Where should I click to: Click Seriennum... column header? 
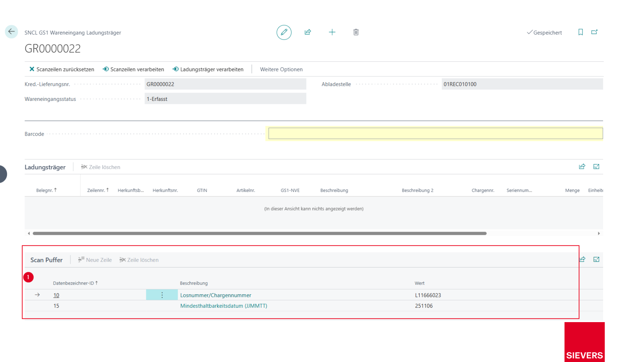pyautogui.click(x=519, y=190)
